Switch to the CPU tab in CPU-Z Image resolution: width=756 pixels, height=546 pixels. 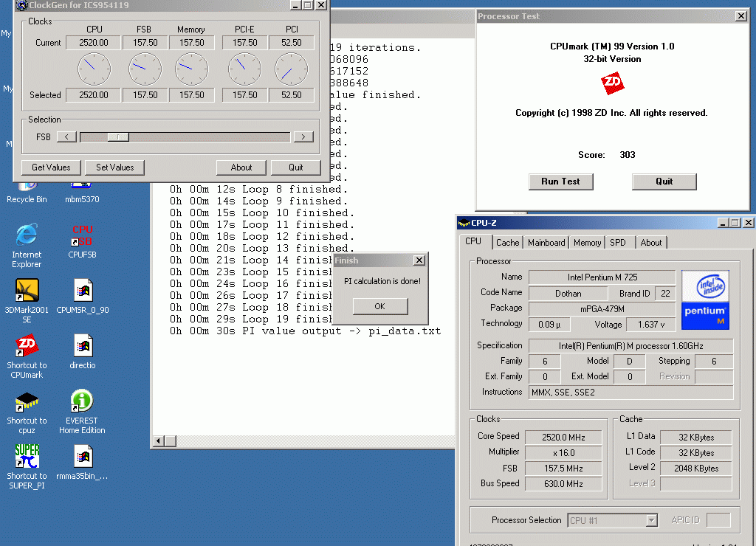tap(473, 241)
